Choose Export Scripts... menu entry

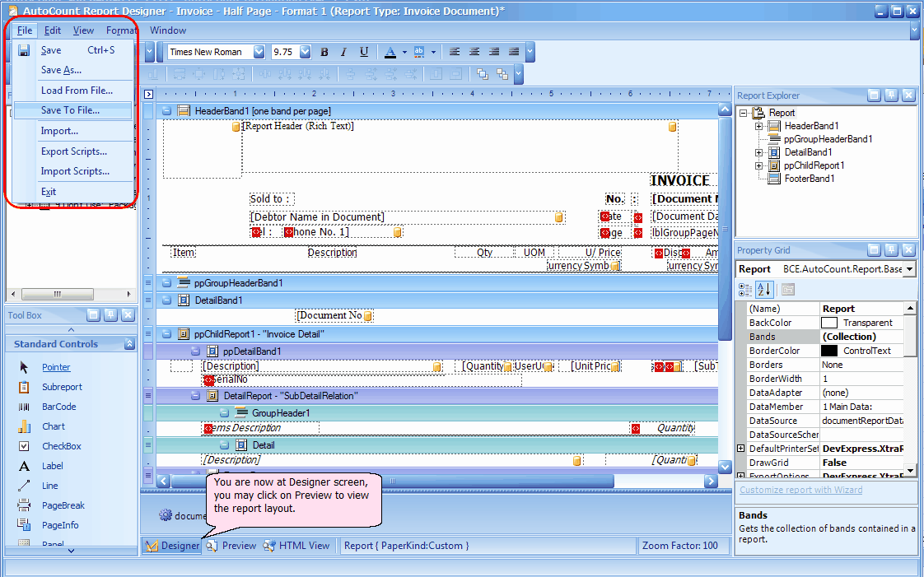coord(73,151)
